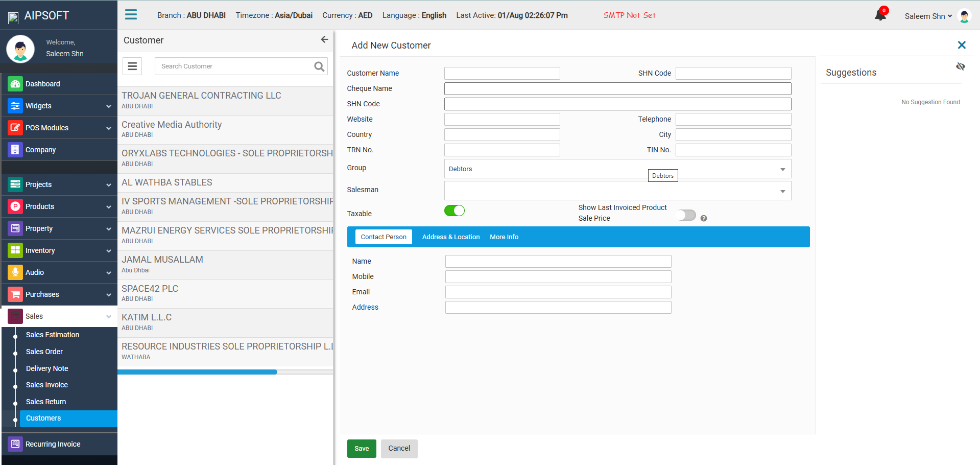Open the customer list menu icon

click(x=132, y=66)
